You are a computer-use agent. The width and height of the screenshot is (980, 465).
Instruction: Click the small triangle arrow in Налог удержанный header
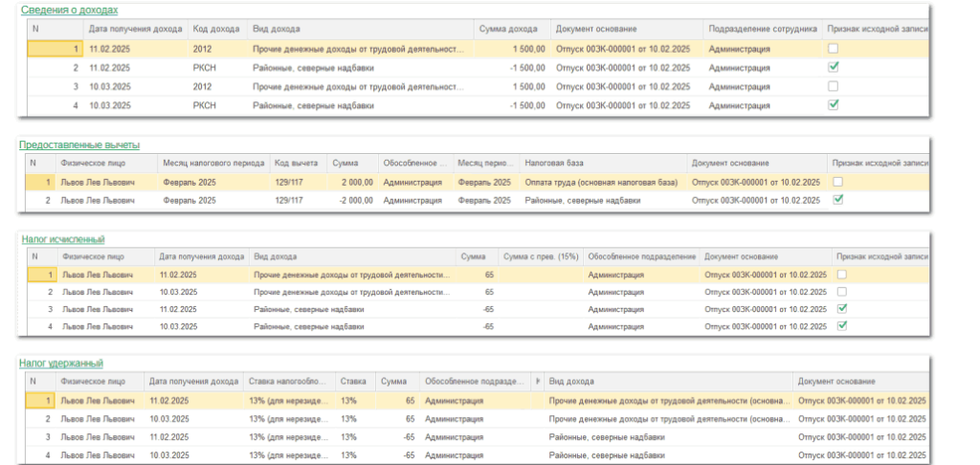(x=536, y=381)
